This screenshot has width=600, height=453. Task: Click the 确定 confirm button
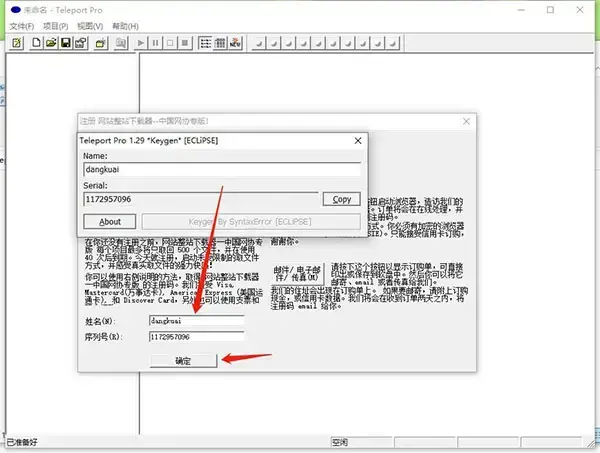coord(183,360)
